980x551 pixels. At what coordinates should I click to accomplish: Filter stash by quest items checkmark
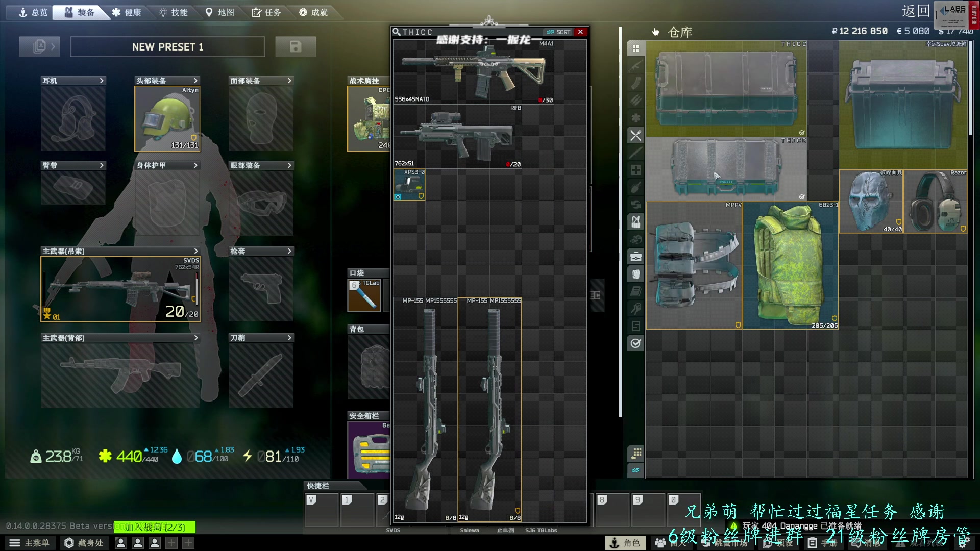tap(635, 343)
